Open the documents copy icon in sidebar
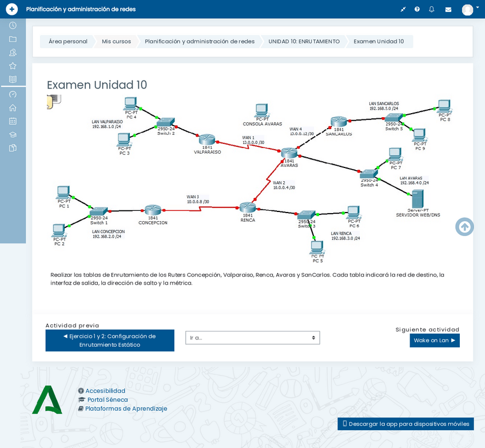Image resolution: width=485 pixels, height=448 pixels. [x=13, y=148]
